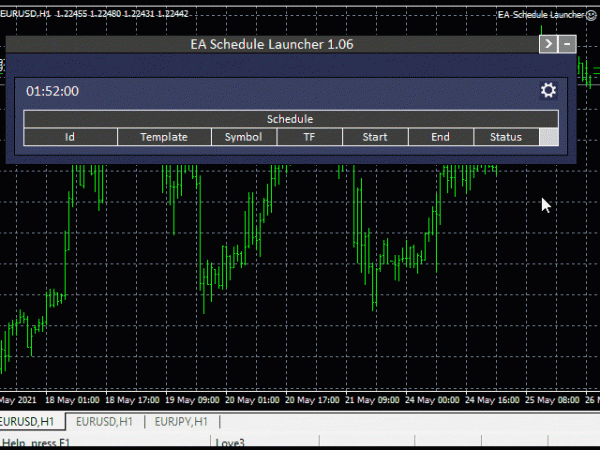Click the Status column header

click(505, 137)
